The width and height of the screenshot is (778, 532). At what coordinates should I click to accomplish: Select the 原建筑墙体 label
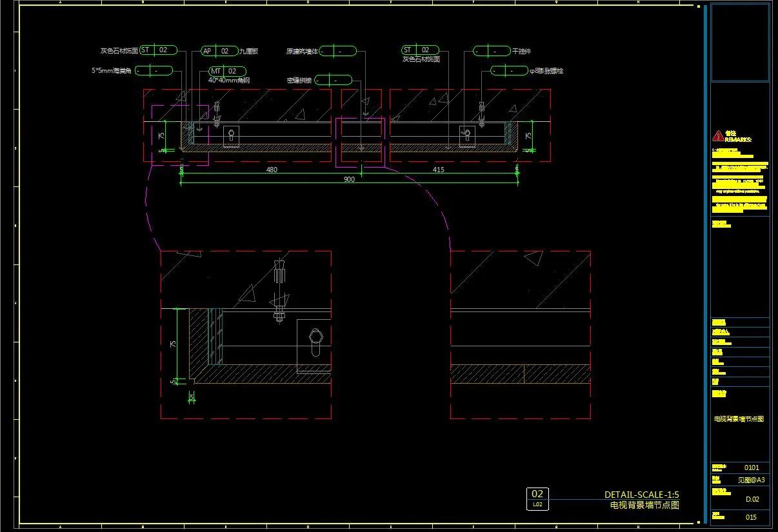301,51
